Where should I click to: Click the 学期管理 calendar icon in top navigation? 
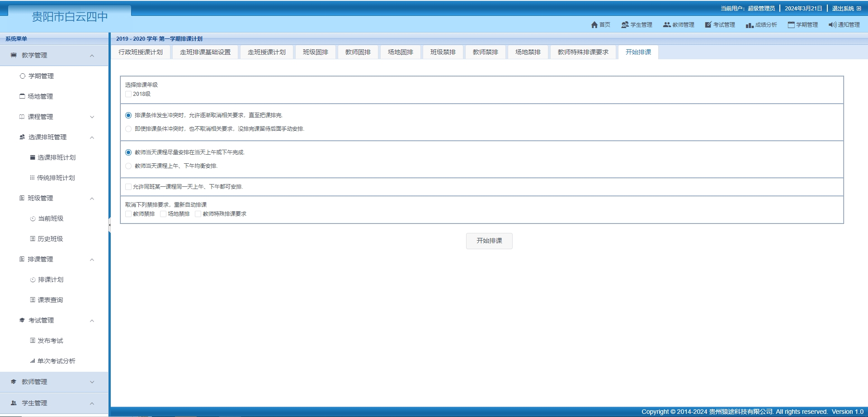pos(791,25)
